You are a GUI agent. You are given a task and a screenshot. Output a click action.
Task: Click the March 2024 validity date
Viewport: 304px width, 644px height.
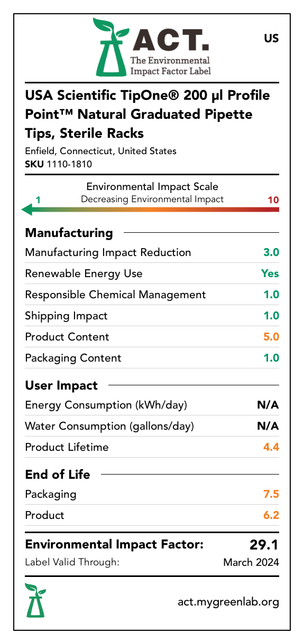251,562
